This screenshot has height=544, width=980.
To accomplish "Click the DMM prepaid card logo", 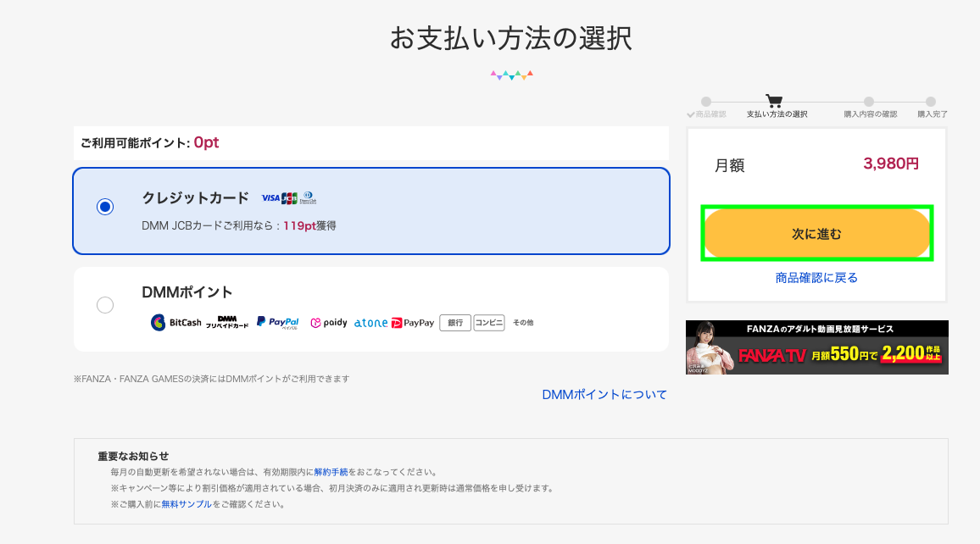I will pyautogui.click(x=227, y=322).
